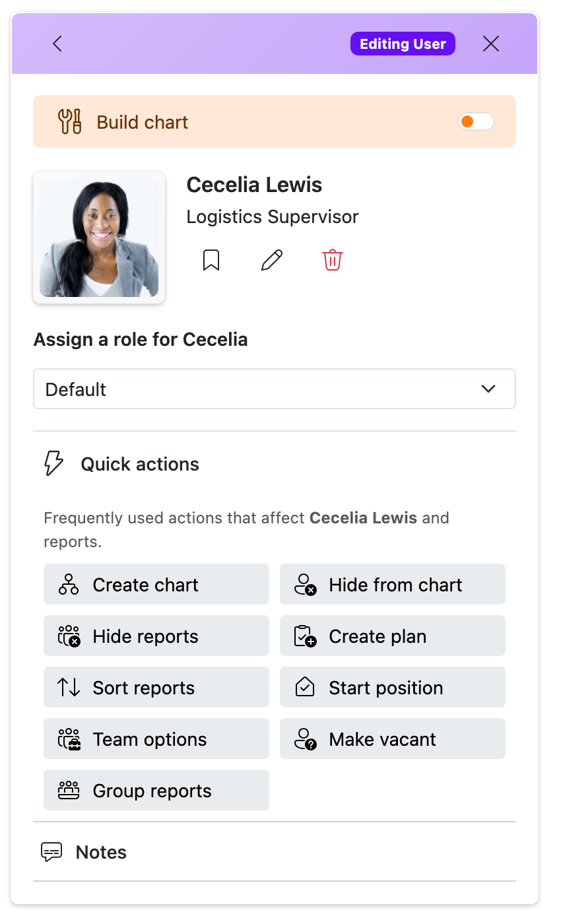The height and width of the screenshot is (924, 561).
Task: Close the Editing User panel
Action: tap(491, 44)
